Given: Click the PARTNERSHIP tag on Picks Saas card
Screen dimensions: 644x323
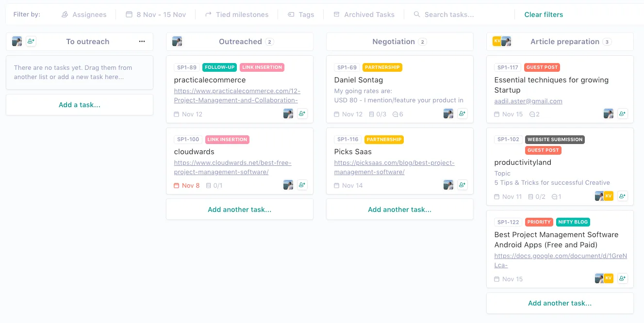Looking at the screenshot, I should point(384,140).
